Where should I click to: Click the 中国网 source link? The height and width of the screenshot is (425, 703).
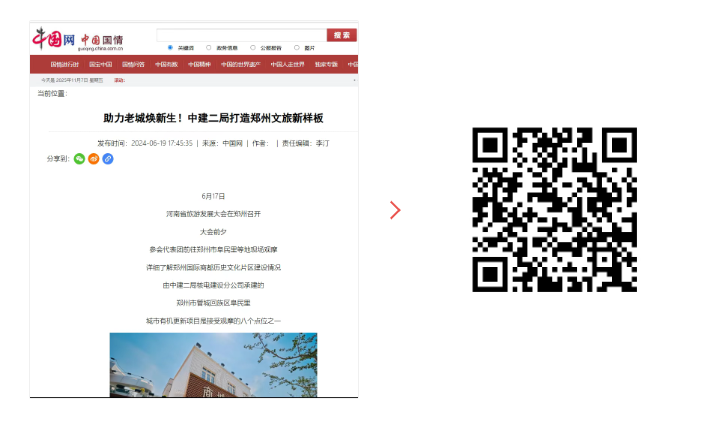[232, 143]
